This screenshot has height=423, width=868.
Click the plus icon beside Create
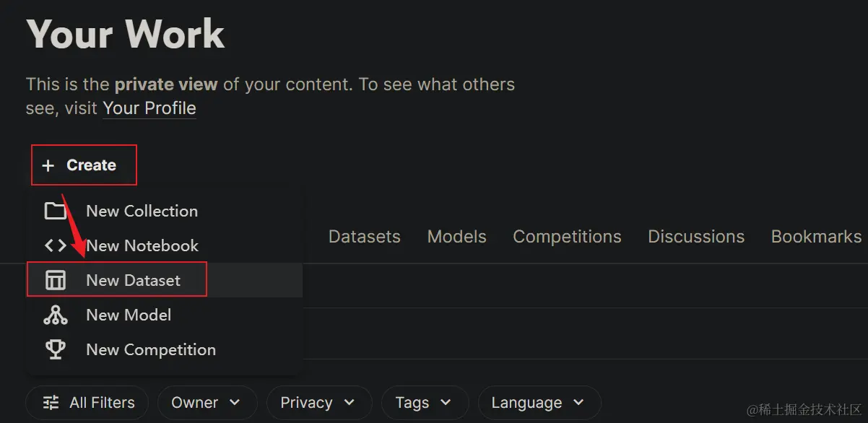coord(48,166)
